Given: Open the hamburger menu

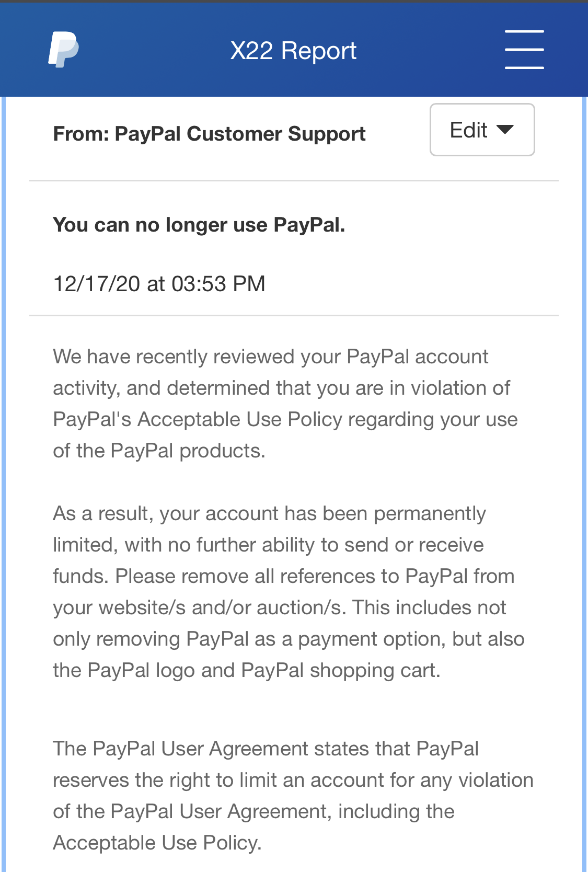Looking at the screenshot, I should tap(524, 50).
